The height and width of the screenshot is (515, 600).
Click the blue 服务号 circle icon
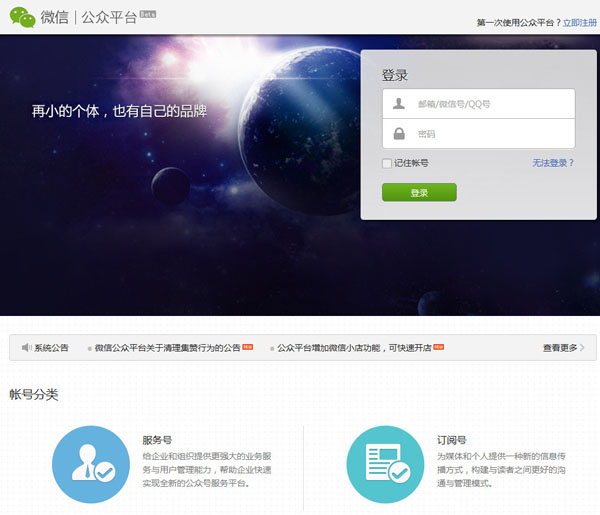[x=91, y=464]
